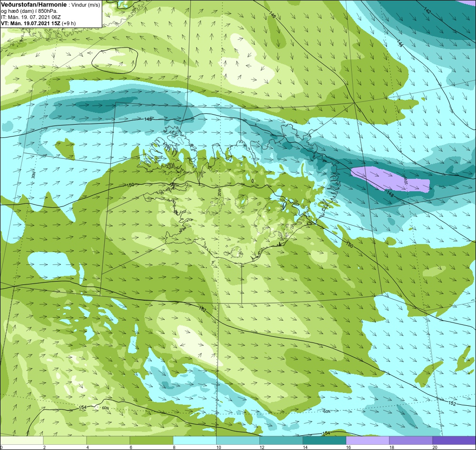Click the '150' contour label southeast of Iceland

point(349,244)
